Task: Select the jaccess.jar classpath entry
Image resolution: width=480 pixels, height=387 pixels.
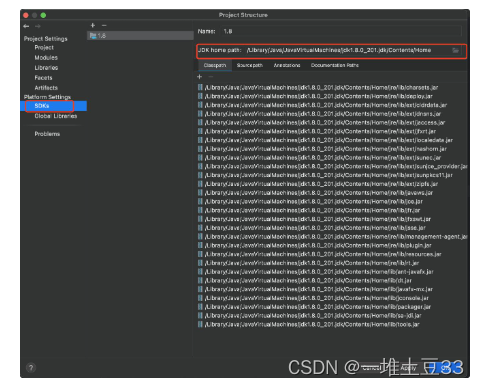Action: coord(321,123)
